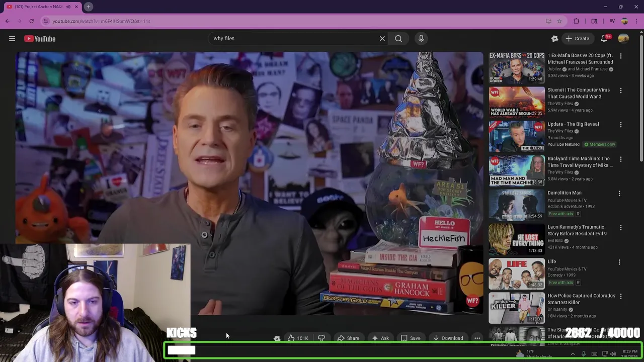Open more actions ellipsis under video
Screen dimensions: 644x362
(x=477, y=338)
